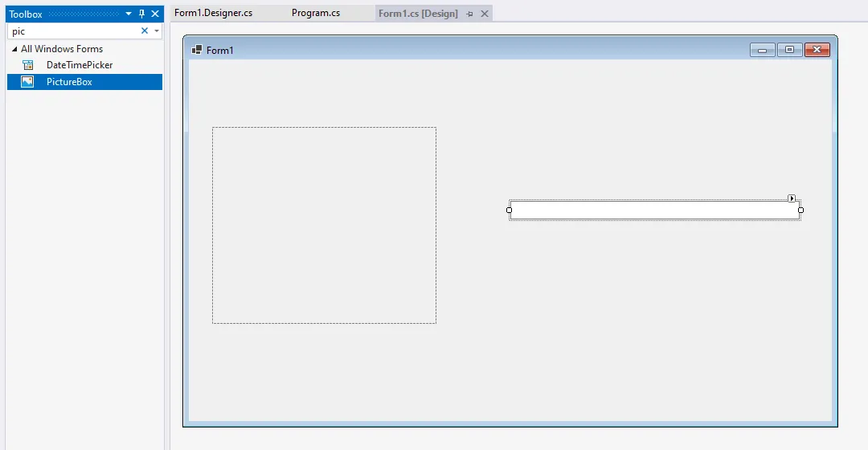Clear the Toolbox search text
This screenshot has height=450, width=868.
(145, 31)
